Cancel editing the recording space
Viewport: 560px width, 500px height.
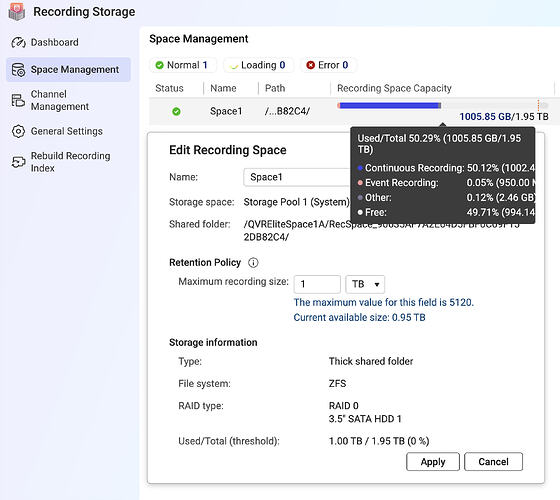[493, 462]
